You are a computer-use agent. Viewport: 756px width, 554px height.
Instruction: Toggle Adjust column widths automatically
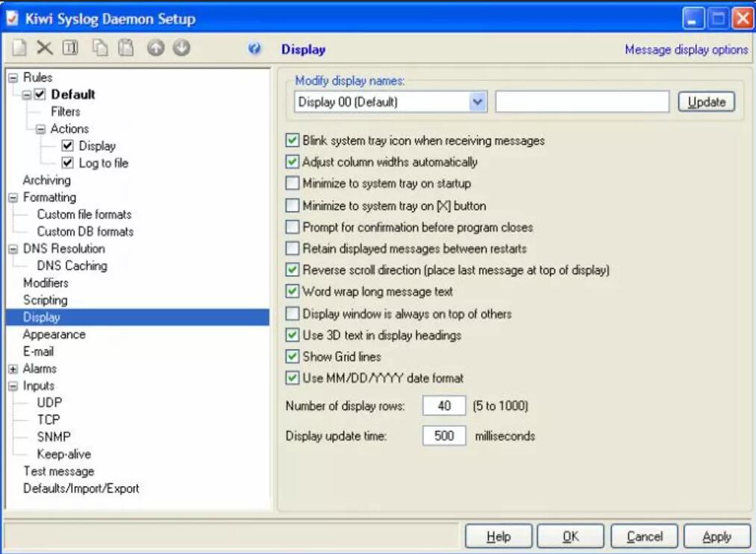[x=293, y=161]
